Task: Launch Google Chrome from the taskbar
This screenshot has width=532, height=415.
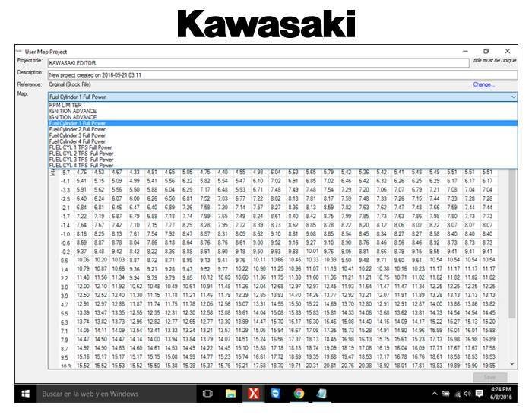Action: [299, 394]
